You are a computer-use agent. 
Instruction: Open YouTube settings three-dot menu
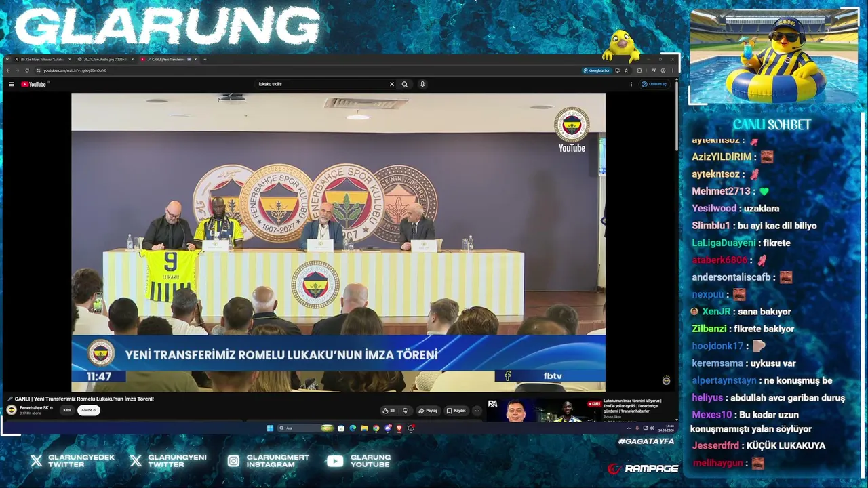[631, 84]
